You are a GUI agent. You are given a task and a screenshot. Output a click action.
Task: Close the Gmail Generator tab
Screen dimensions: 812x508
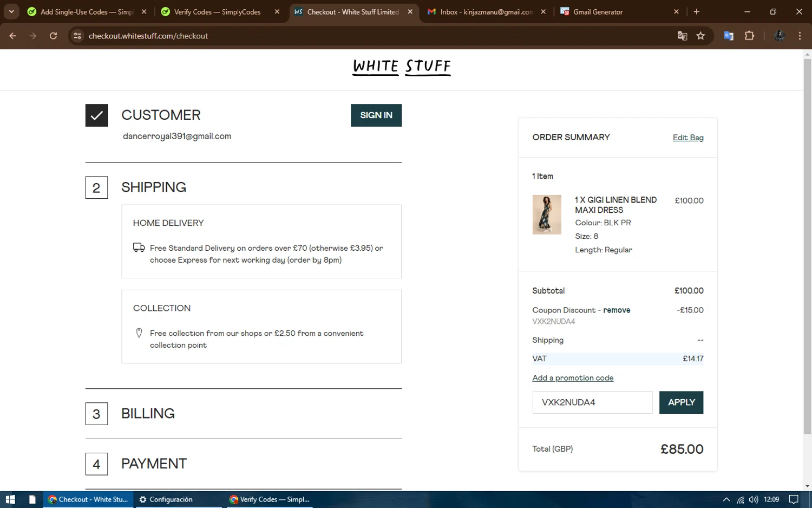point(676,11)
